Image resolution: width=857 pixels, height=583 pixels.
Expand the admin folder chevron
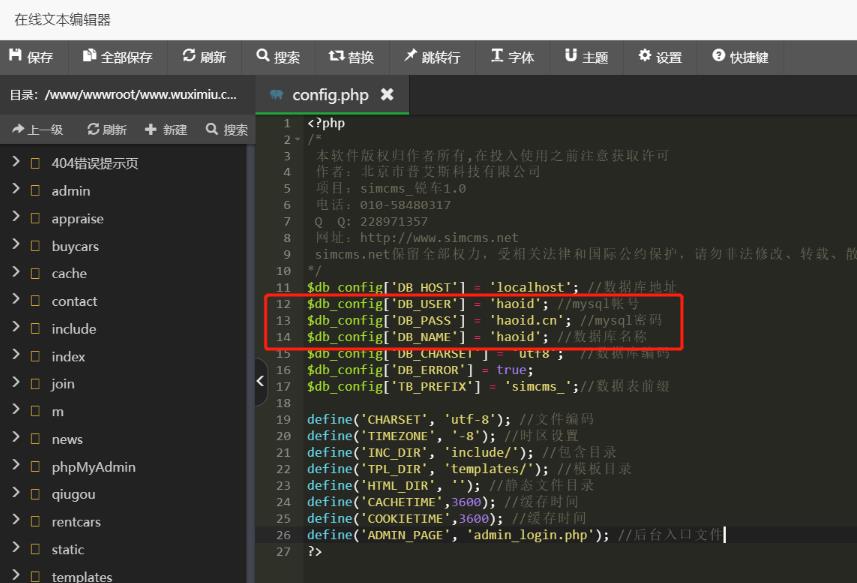[x=16, y=190]
